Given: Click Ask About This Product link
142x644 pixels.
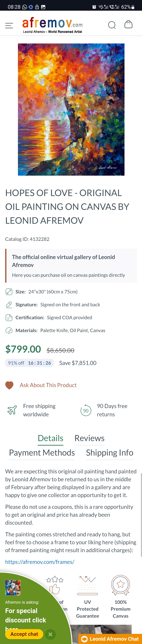Looking at the screenshot, I should tap(48, 385).
